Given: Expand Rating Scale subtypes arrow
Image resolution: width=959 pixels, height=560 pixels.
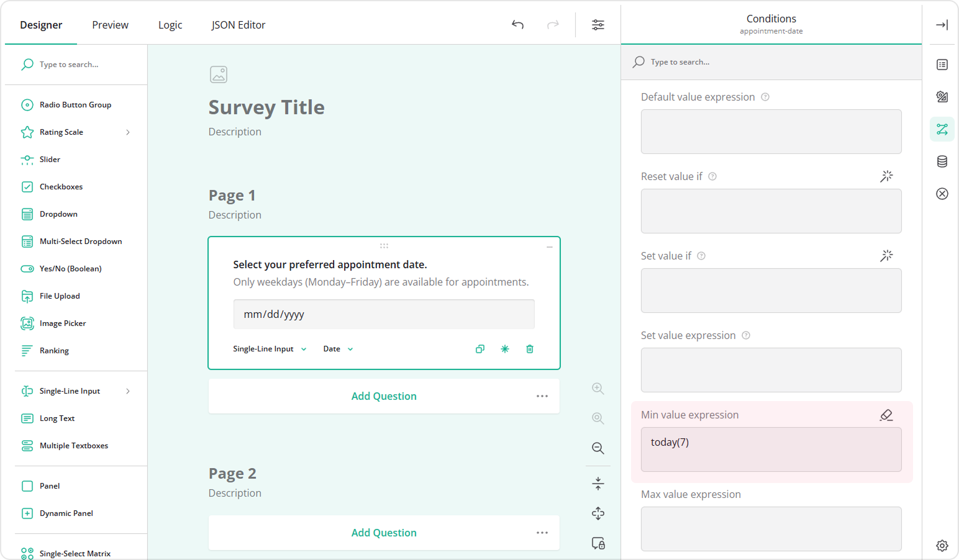Looking at the screenshot, I should [x=128, y=132].
